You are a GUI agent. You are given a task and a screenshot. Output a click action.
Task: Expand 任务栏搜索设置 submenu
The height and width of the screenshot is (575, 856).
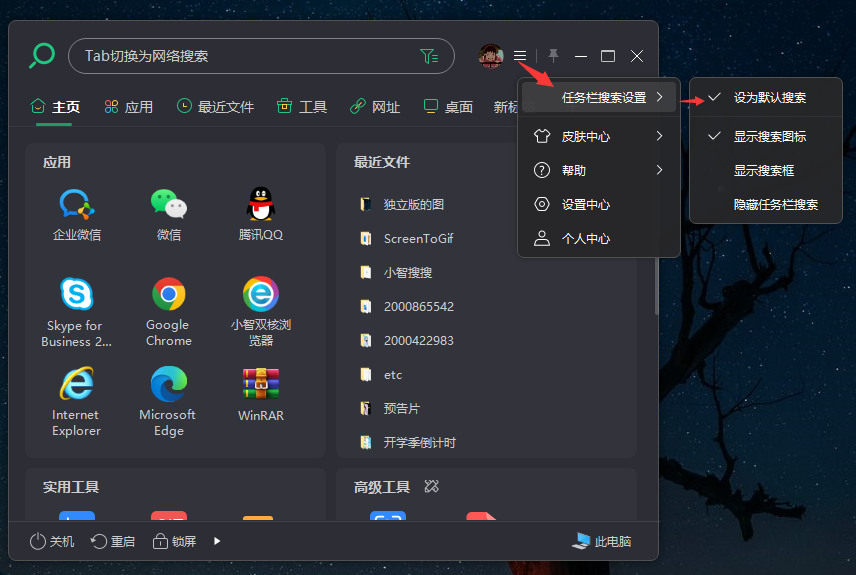(x=598, y=98)
